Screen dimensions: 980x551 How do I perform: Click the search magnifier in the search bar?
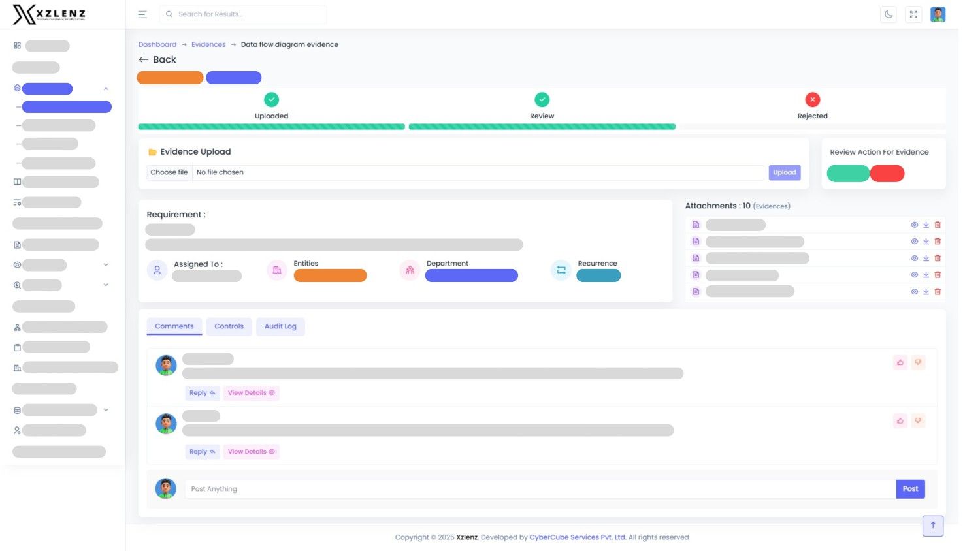click(169, 14)
